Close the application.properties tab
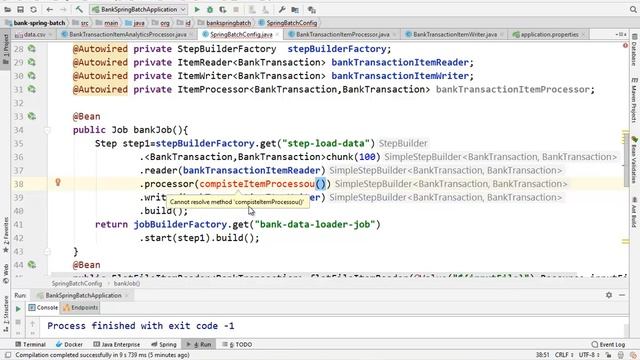The width and height of the screenshot is (640, 360). click(583, 35)
